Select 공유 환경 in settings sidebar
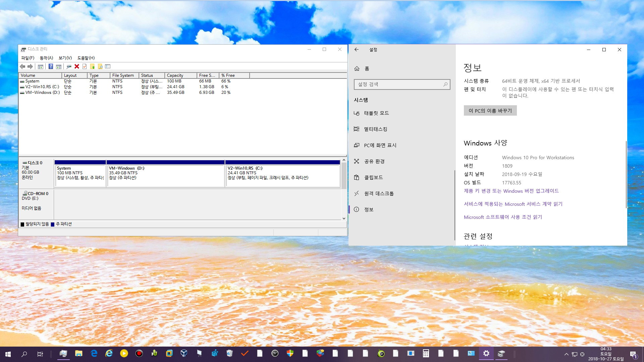 (402, 162)
